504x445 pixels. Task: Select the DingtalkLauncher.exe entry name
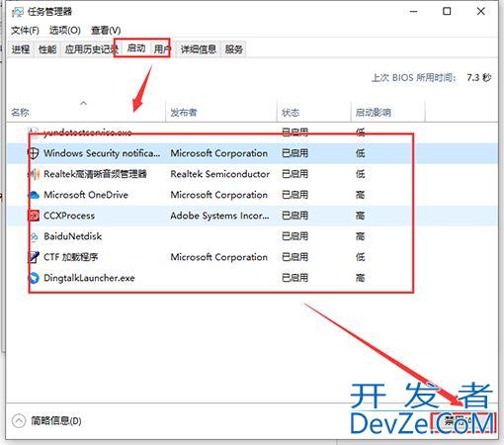point(89,278)
